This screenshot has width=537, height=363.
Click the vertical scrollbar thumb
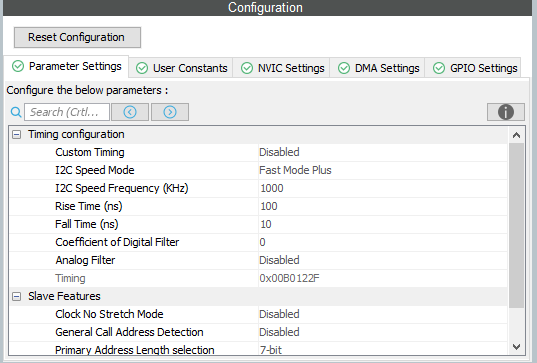point(516,226)
